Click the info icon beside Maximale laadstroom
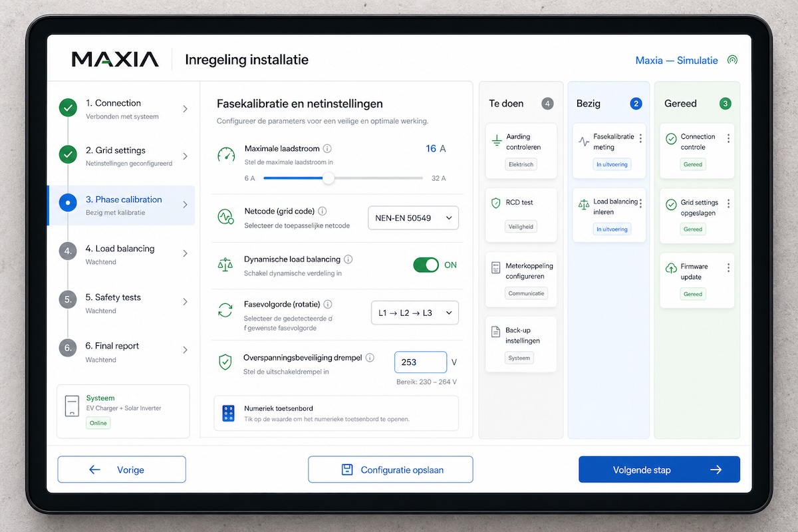 tap(327, 149)
